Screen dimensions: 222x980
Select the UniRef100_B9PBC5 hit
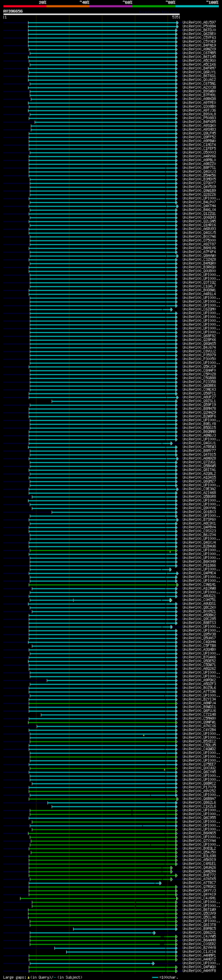tap(199, 929)
